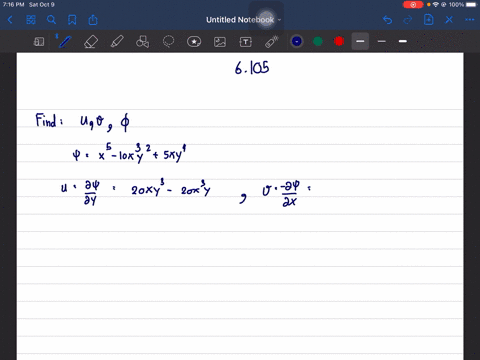The width and height of the screenshot is (480, 360).
Task: Go back using the left chevron
Action: pos(10,20)
